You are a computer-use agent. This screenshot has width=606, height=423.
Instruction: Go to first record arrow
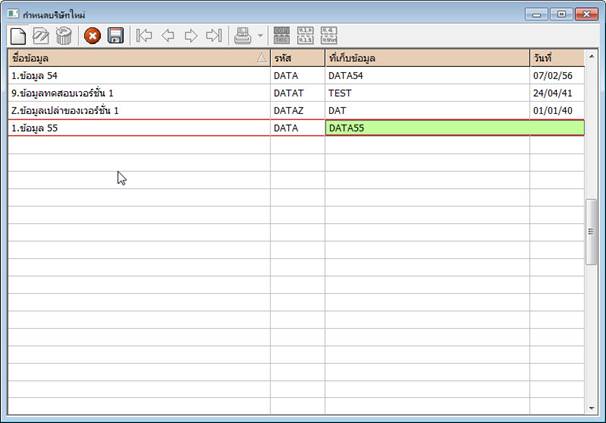[x=145, y=36]
